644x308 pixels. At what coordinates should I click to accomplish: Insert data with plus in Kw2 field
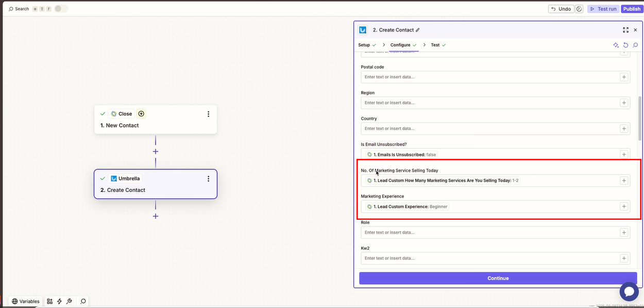pyautogui.click(x=623, y=258)
